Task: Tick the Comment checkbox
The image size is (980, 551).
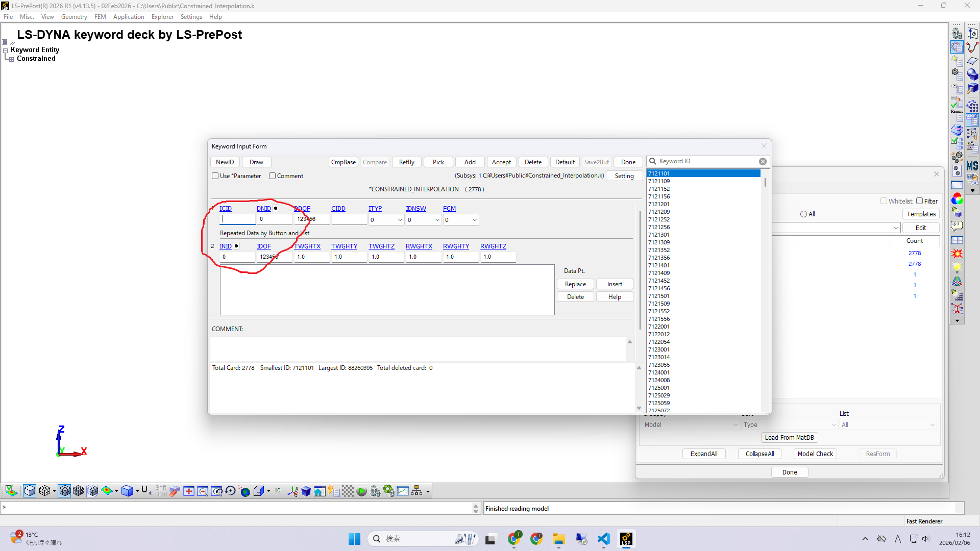Action: coord(273,176)
